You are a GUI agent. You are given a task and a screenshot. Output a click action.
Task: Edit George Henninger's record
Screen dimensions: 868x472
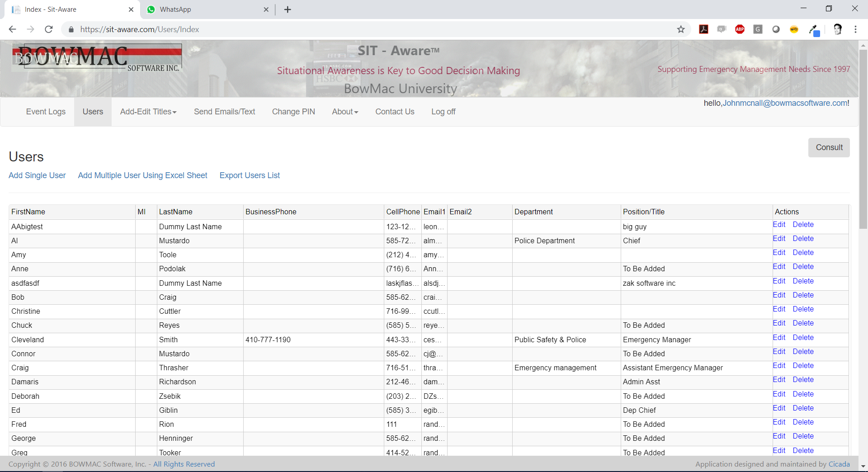coord(779,436)
